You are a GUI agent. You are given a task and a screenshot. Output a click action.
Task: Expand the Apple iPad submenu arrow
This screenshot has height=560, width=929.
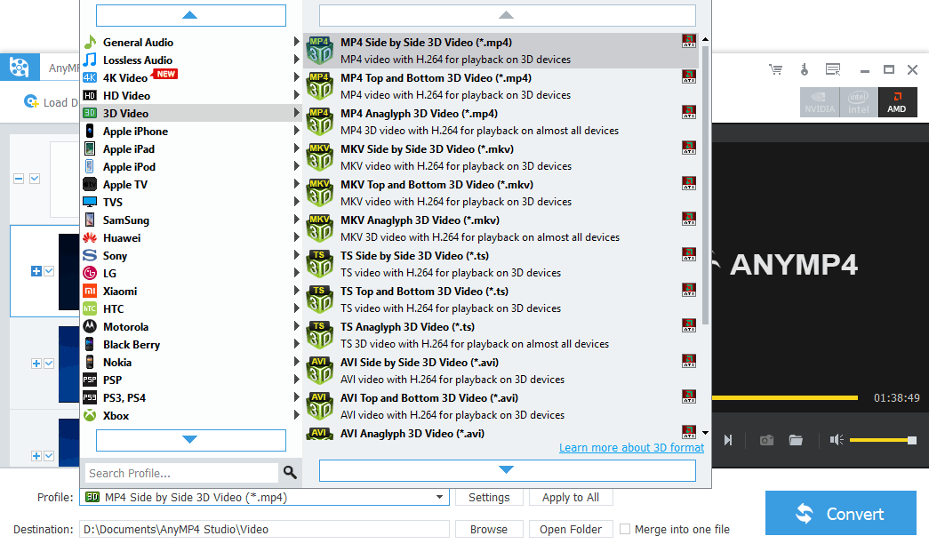[296, 148]
